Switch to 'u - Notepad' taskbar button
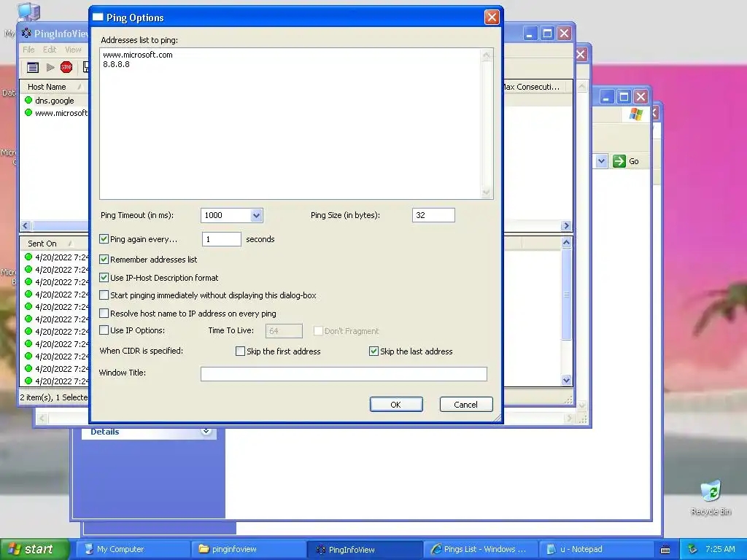This screenshot has width=747, height=560. [595, 549]
